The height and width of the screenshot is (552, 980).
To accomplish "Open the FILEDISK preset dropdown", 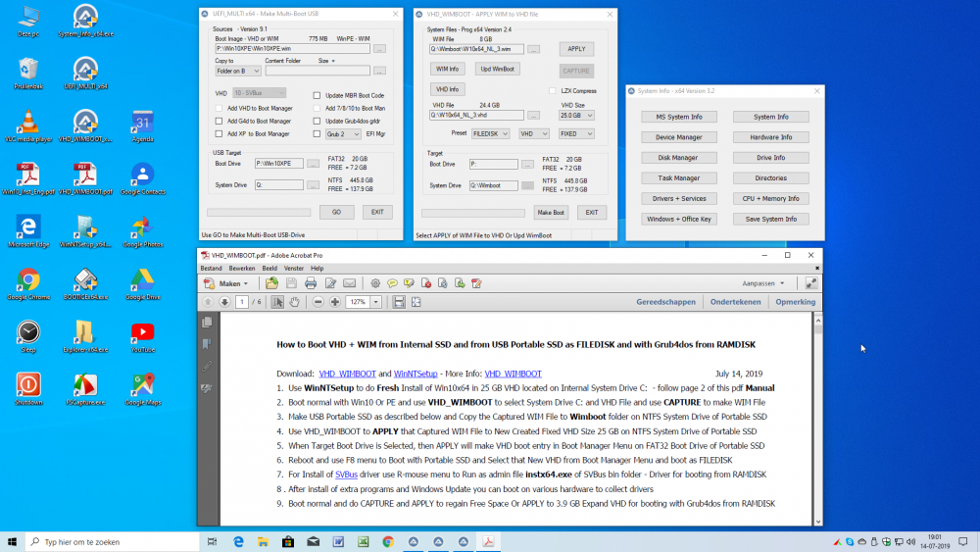I will pyautogui.click(x=491, y=133).
